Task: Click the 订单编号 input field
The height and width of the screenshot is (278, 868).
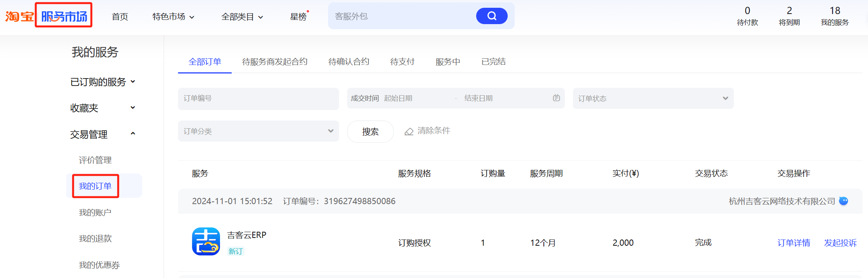Action: pos(258,98)
